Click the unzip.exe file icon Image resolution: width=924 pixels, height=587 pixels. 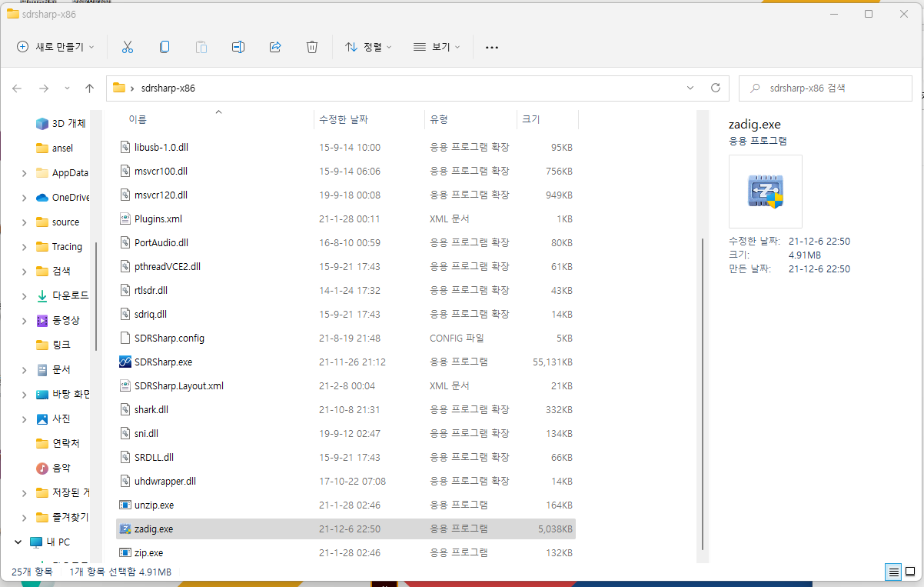pos(126,505)
